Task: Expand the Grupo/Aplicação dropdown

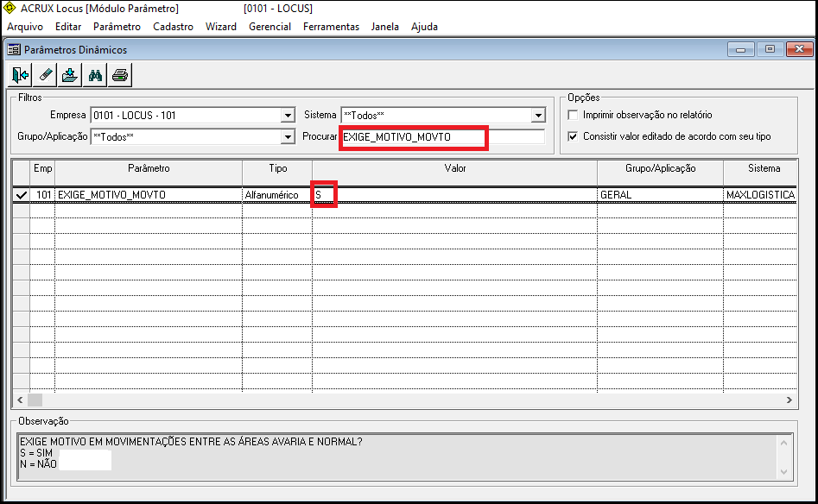Action: tap(288, 137)
